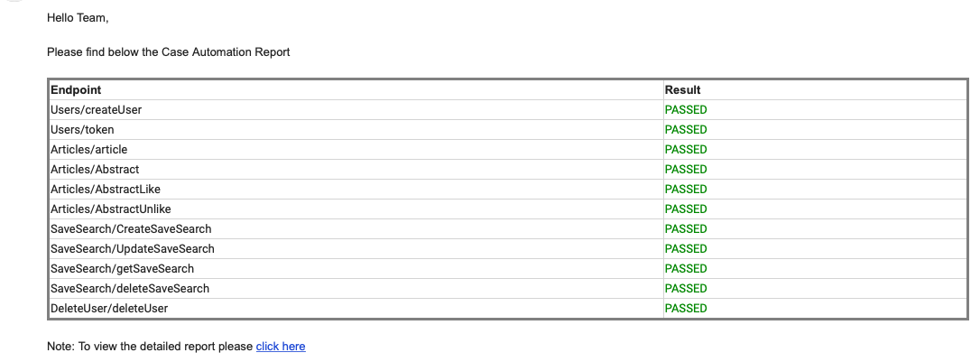This screenshot has height=362, width=980.
Task: Select the SaveSearch/deleteSaveSearch endpoint cell
Action: (130, 289)
